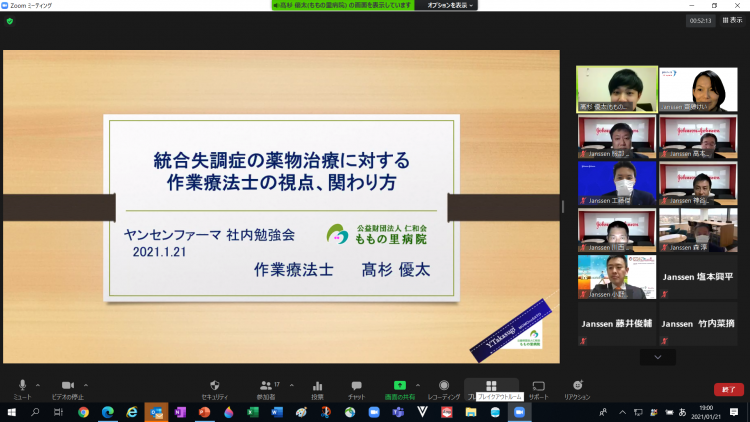
Task: Open share options arrow beside 画面の共有
Action: tap(418, 385)
